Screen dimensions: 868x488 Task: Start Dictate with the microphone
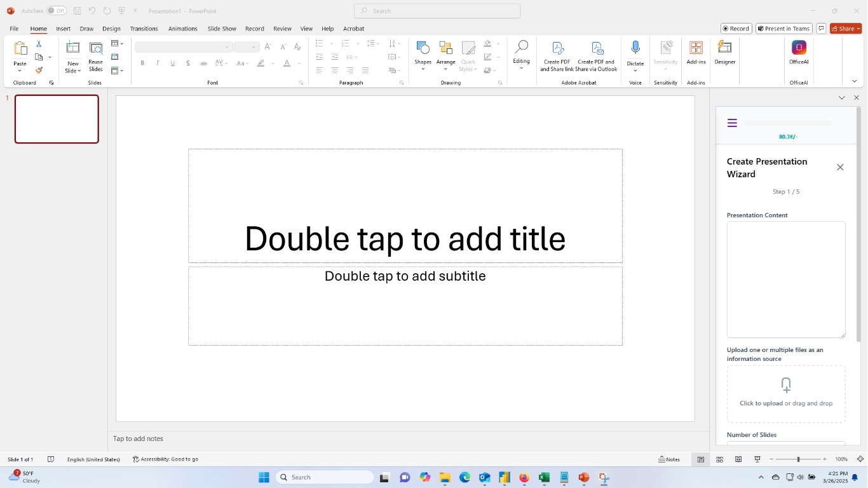pos(635,48)
